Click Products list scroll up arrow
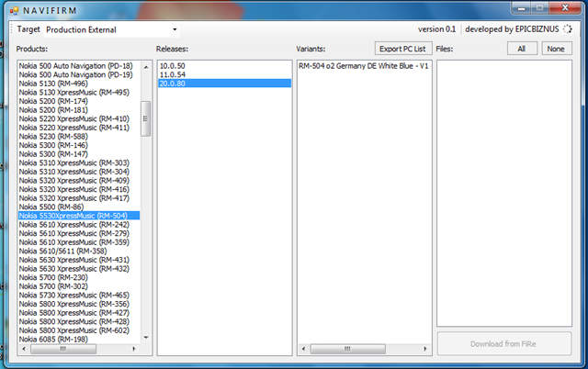 (146, 67)
